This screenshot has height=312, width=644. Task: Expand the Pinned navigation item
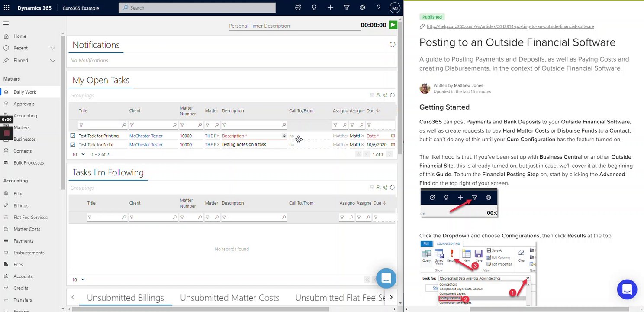click(53, 60)
